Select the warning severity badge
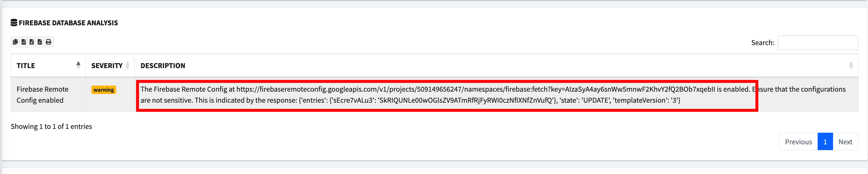 104,90
